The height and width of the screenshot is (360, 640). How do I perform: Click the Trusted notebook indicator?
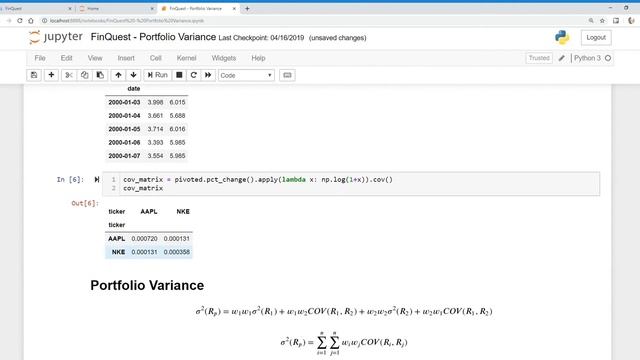539,58
